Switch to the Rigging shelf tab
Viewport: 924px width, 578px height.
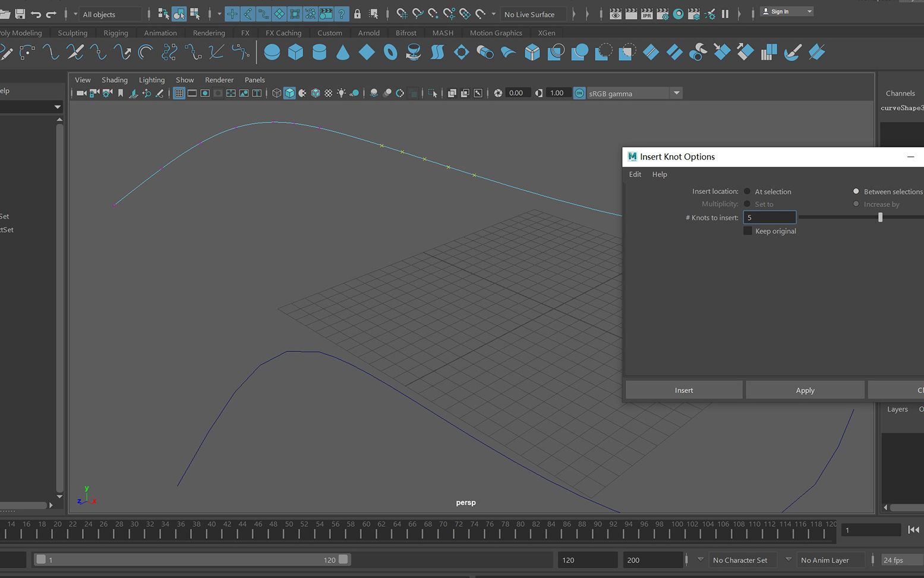(115, 33)
